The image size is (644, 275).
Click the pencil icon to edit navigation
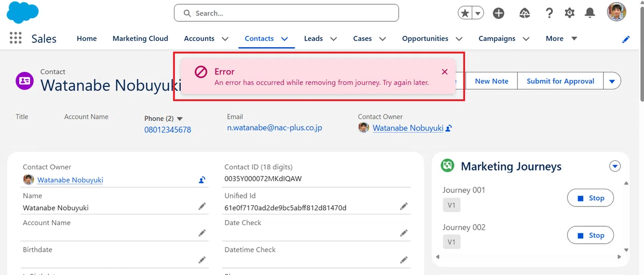pyautogui.click(x=626, y=39)
